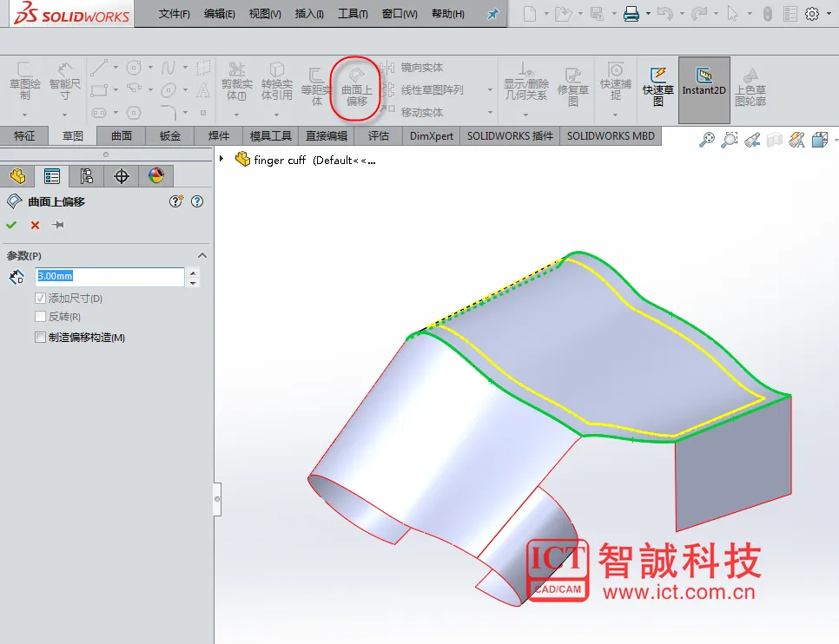This screenshot has width=839, height=644.
Task: Open the ConfigurationManager tab icon
Action: (86, 176)
